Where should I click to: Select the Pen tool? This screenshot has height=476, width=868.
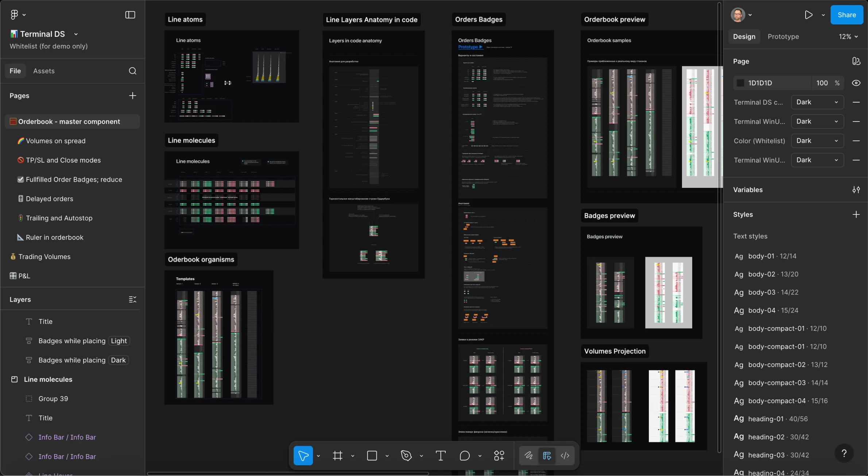tap(406, 456)
